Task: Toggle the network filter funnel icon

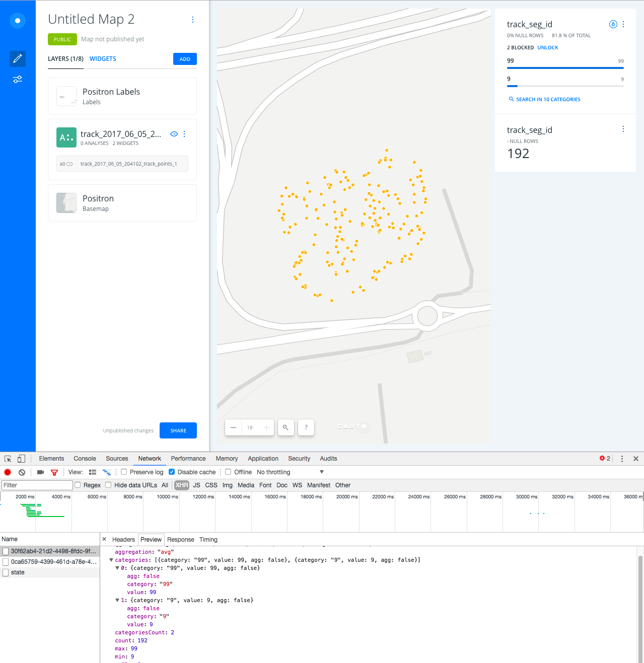Action: [x=54, y=472]
